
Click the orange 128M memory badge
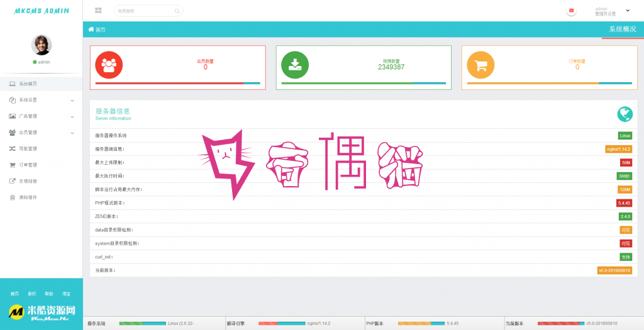click(625, 190)
